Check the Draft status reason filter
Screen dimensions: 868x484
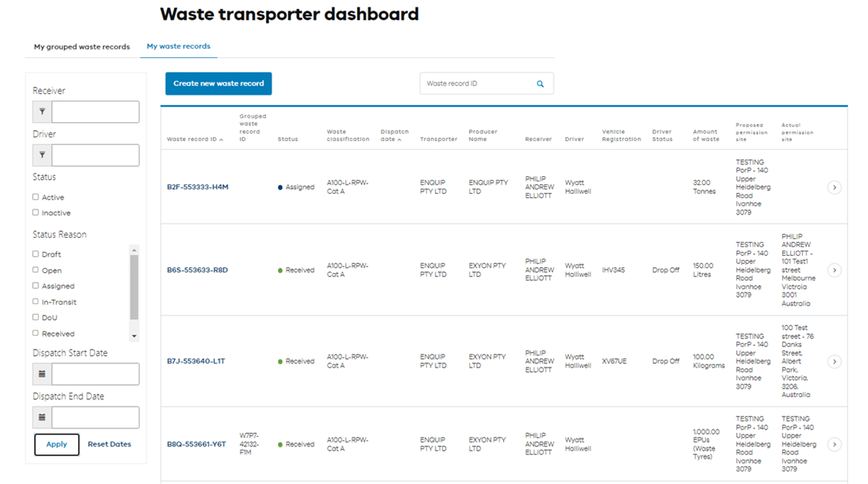[37, 254]
